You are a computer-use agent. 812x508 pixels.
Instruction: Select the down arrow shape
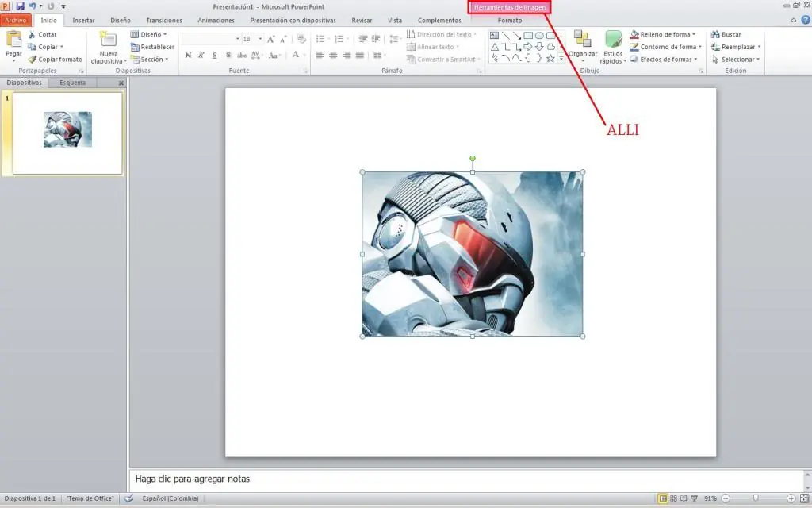coord(539,47)
